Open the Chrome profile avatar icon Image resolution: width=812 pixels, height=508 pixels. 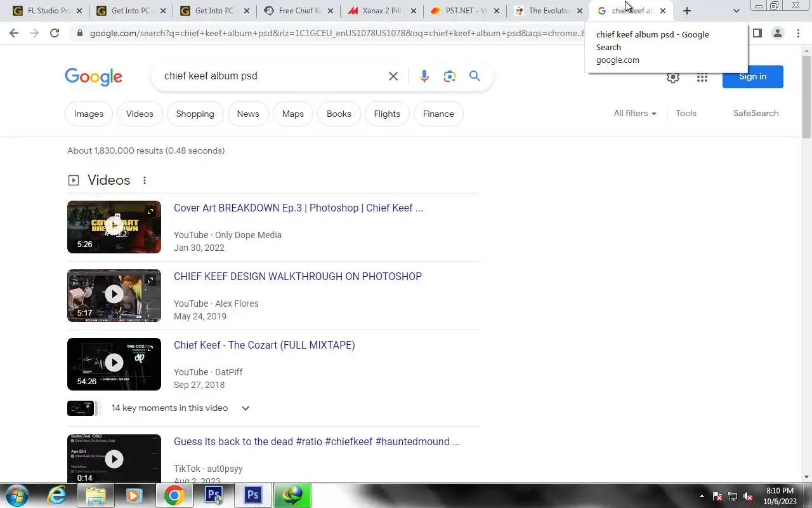(x=777, y=33)
